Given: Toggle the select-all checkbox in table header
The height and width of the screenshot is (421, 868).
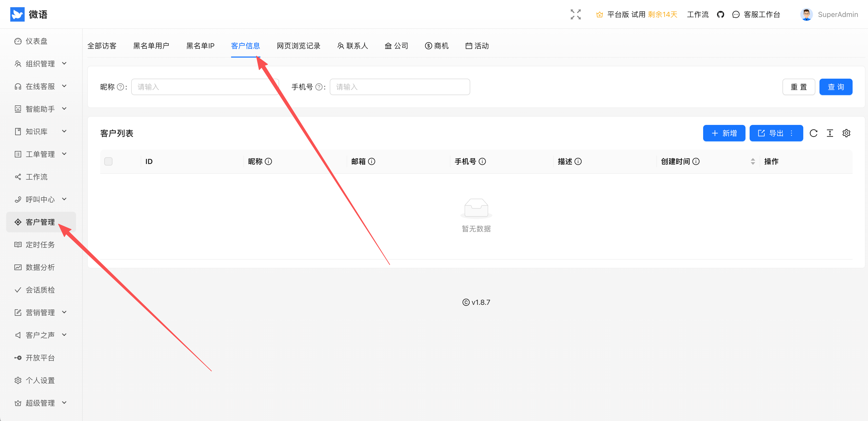Looking at the screenshot, I should [108, 161].
